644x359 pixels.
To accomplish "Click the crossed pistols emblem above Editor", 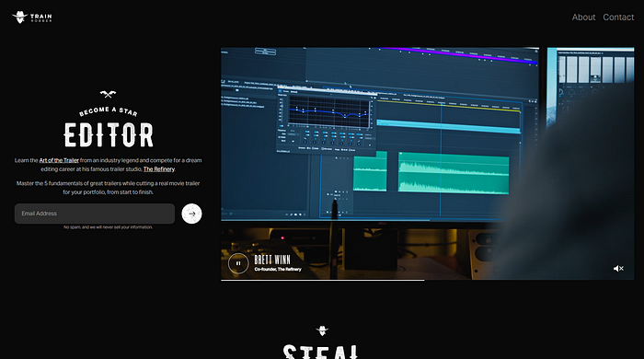I will tap(108, 95).
